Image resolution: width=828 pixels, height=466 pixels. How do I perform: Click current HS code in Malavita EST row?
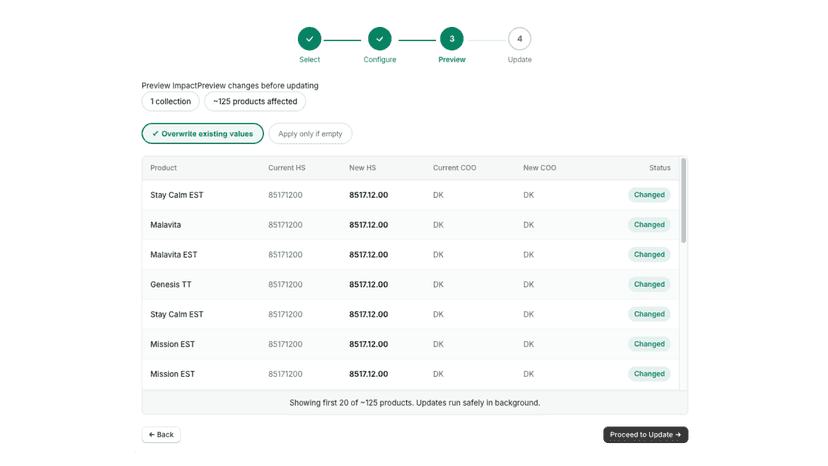[285, 254]
